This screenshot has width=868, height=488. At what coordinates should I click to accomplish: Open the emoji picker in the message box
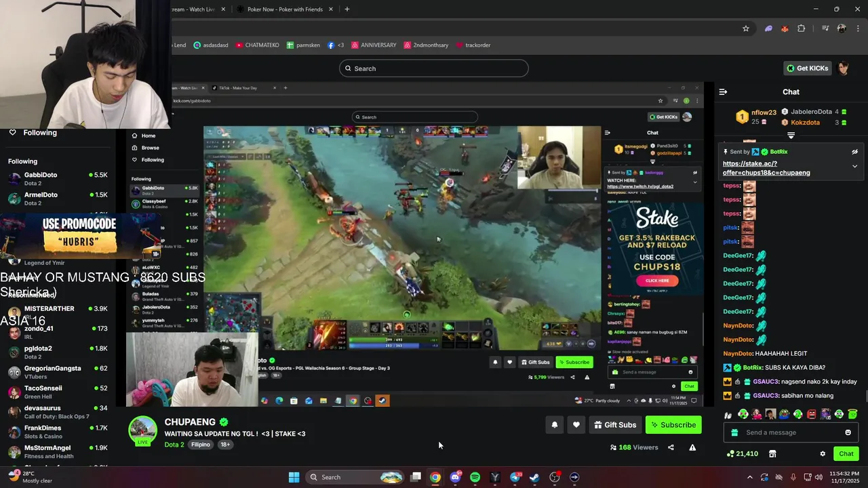(848, 432)
